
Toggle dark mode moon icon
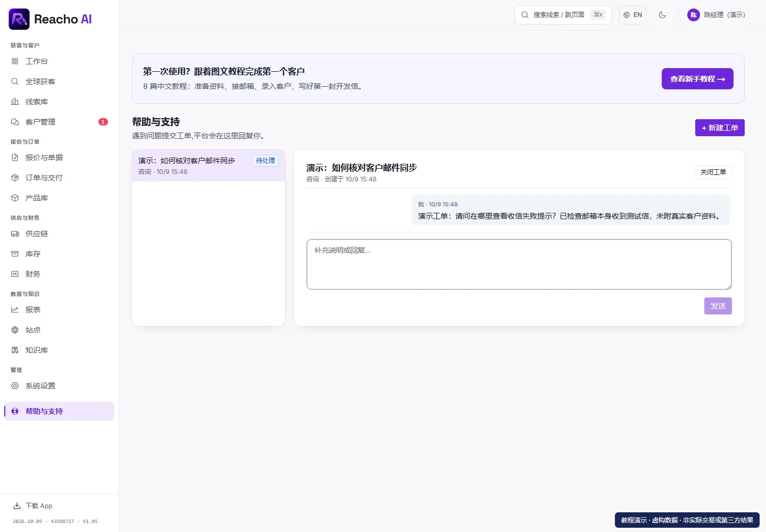click(x=662, y=15)
